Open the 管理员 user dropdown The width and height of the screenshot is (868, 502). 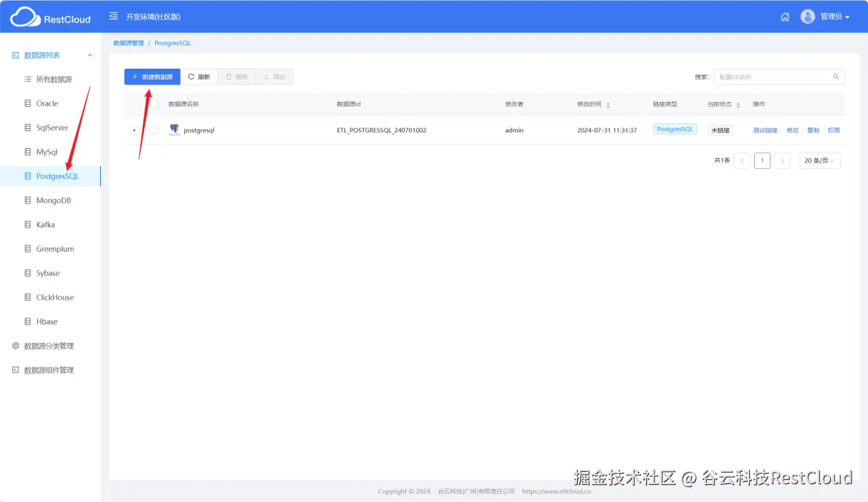835,16
